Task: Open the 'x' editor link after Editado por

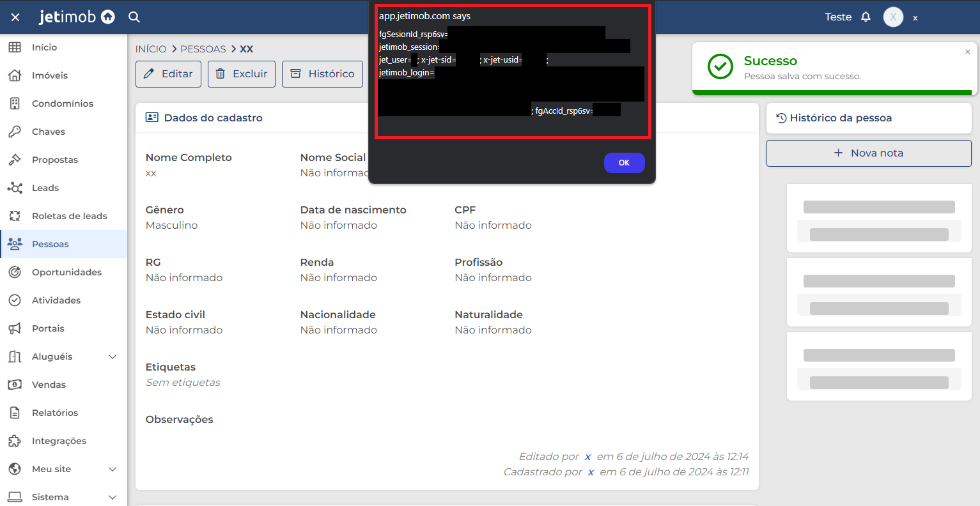Action: (587, 457)
